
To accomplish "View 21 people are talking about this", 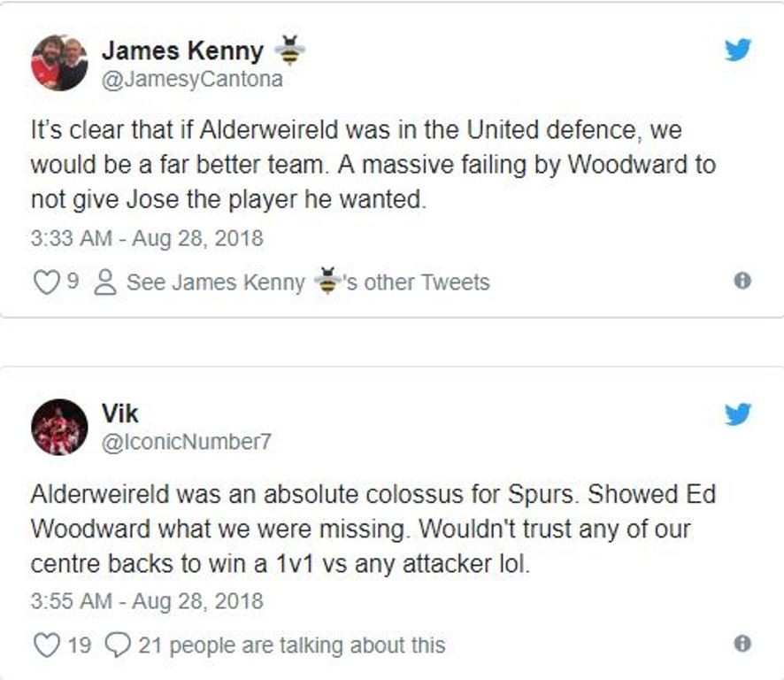I will (292, 645).
